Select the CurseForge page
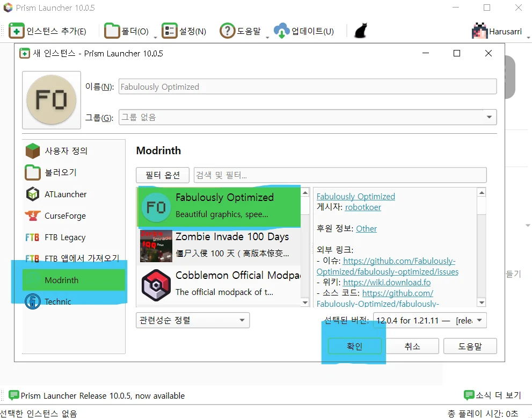Screen dimensions: 532x418 click(x=74, y=215)
